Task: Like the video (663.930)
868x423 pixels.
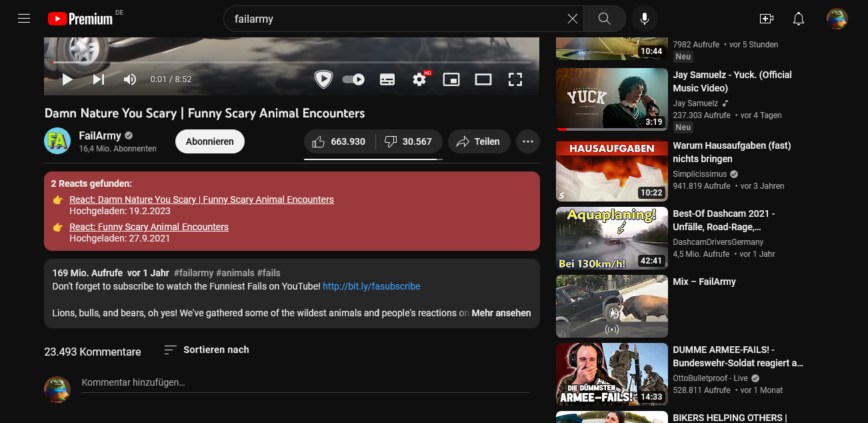Action: pyautogui.click(x=339, y=141)
